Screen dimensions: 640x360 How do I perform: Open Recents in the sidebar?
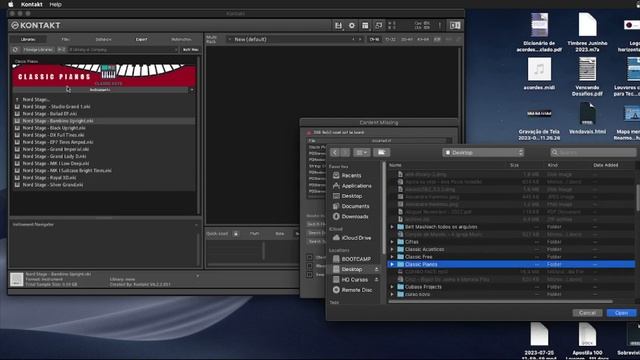click(347, 175)
